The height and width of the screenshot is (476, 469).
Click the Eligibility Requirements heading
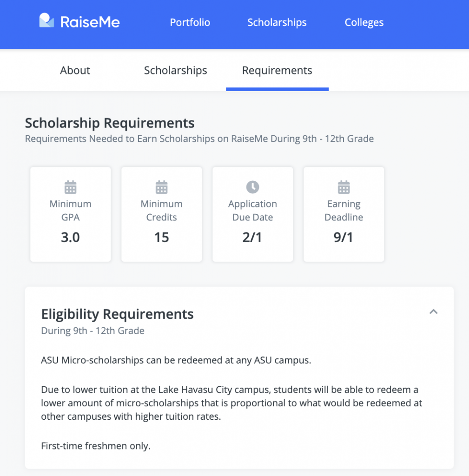(x=117, y=314)
